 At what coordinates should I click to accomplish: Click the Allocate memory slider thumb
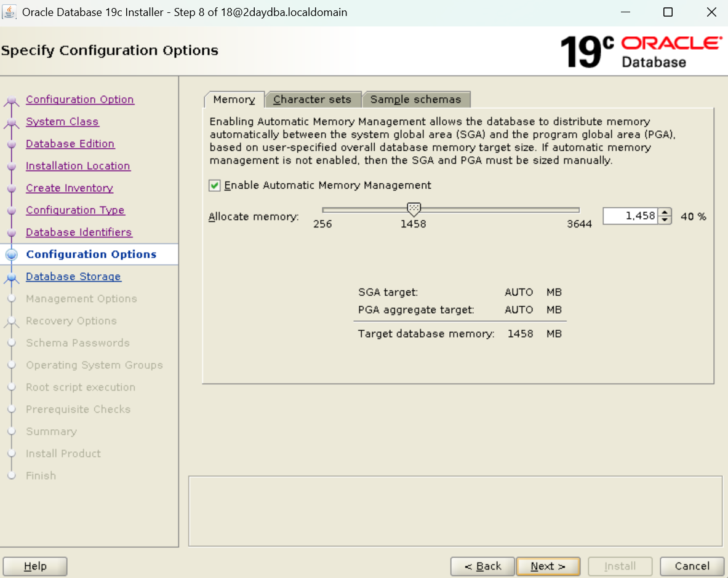[x=413, y=209]
